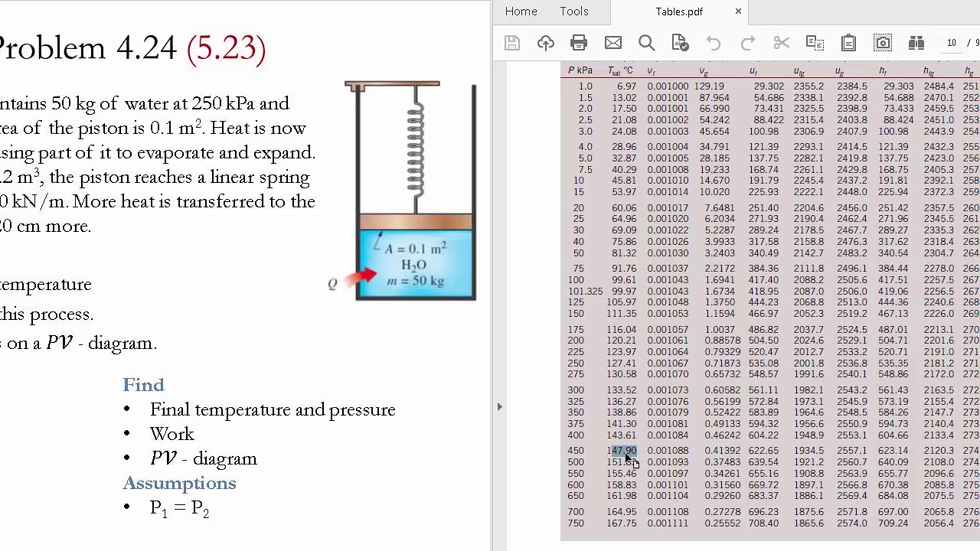Screen dimensions: 980x551
Task: Click the cloud upload icon
Action: tap(546, 43)
